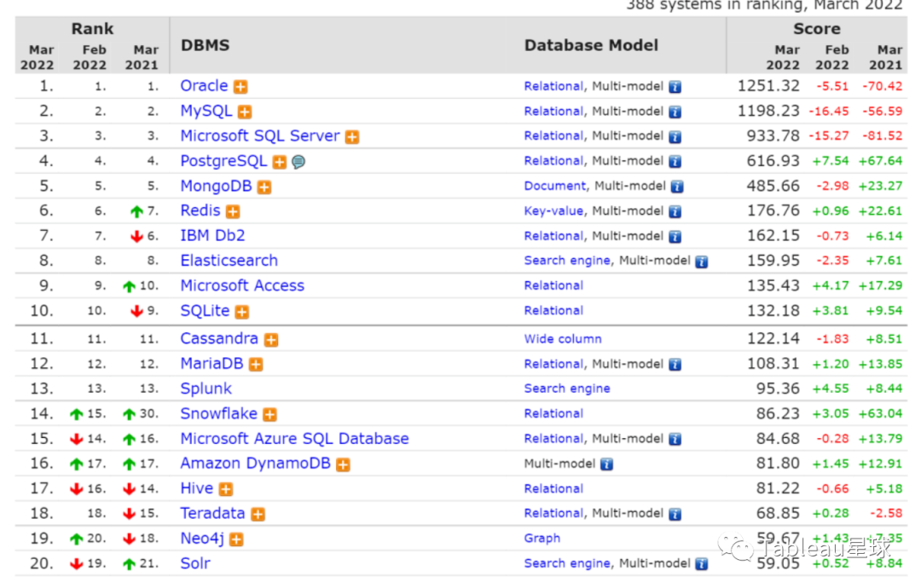The height and width of the screenshot is (588, 921).
Task: Click the Search engine link in the Splunk row
Action: 567,389
